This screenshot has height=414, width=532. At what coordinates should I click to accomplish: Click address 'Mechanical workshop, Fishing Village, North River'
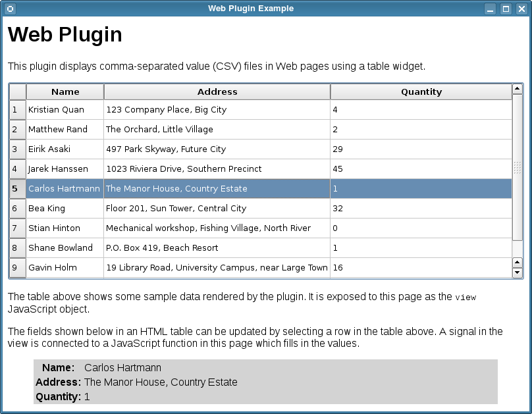coord(217,228)
